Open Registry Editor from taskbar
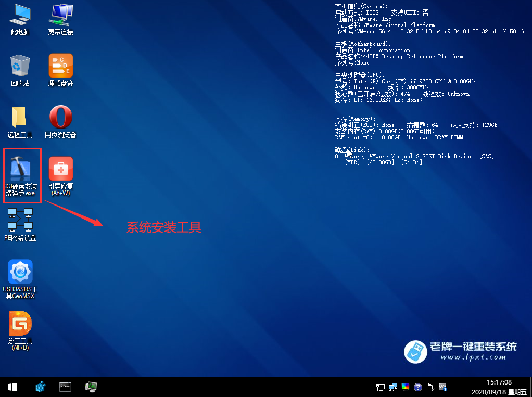Image resolution: width=532 pixels, height=397 pixels. tap(40, 387)
